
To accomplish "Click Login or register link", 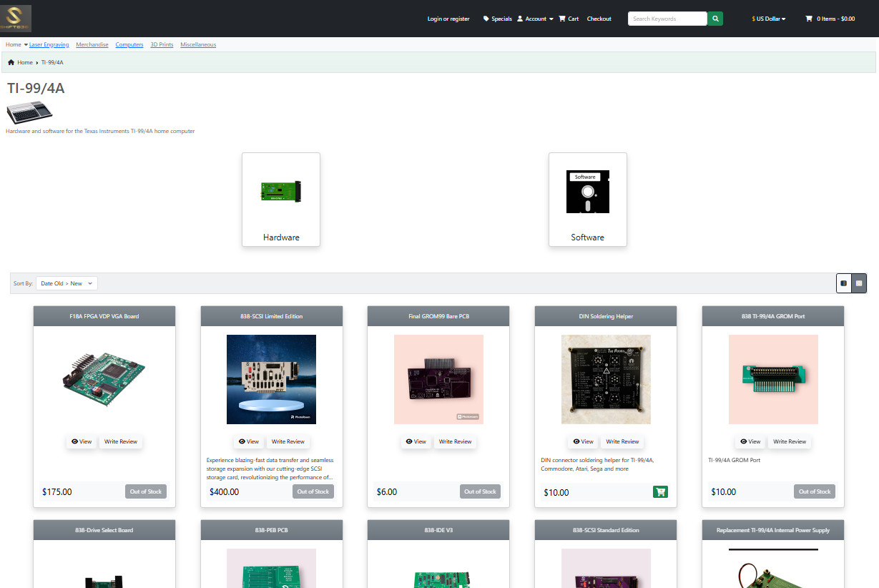I will [x=448, y=19].
